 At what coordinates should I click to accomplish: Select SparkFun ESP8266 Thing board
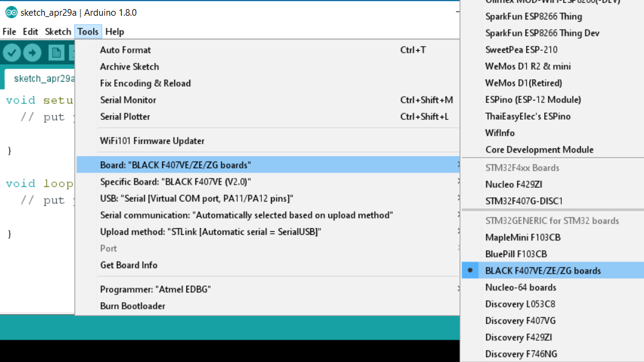click(553, 16)
